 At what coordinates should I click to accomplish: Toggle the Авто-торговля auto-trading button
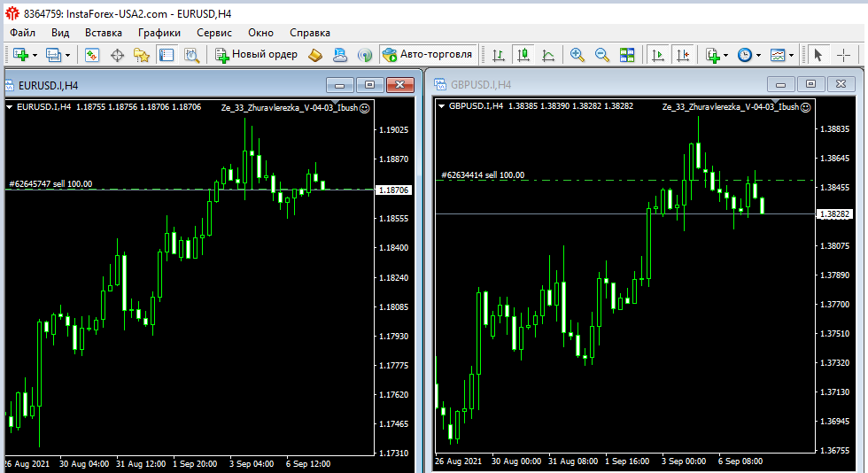(429, 55)
